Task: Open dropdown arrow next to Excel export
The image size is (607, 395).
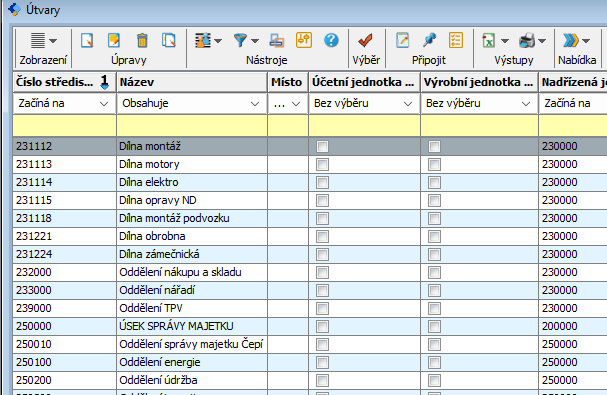Action: pyautogui.click(x=504, y=41)
